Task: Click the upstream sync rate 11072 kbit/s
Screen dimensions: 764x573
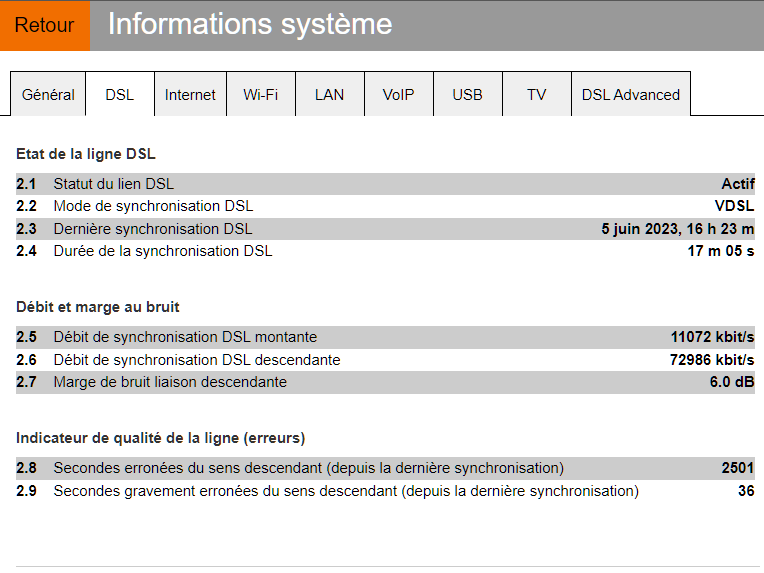Action: pyautogui.click(x=712, y=337)
